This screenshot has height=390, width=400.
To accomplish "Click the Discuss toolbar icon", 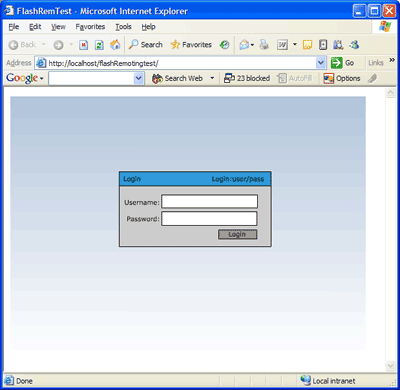I will 307,45.
